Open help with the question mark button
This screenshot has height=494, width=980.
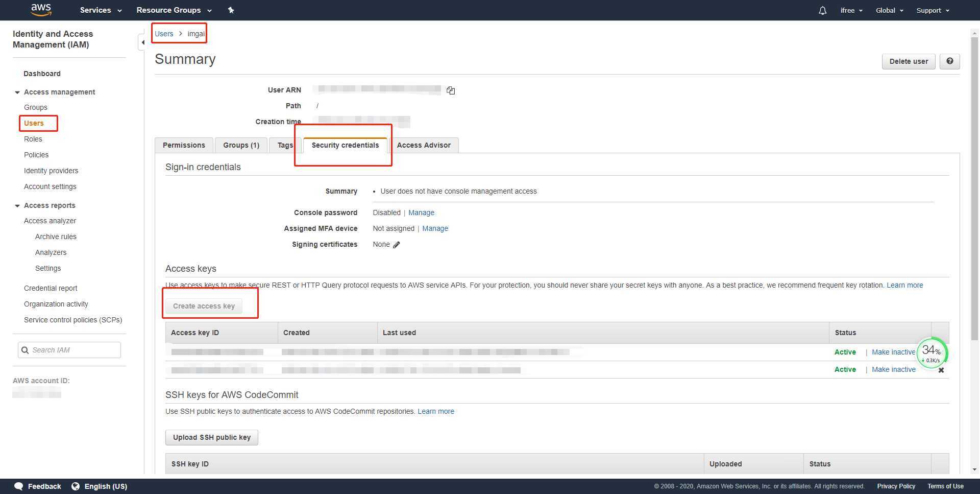click(949, 61)
